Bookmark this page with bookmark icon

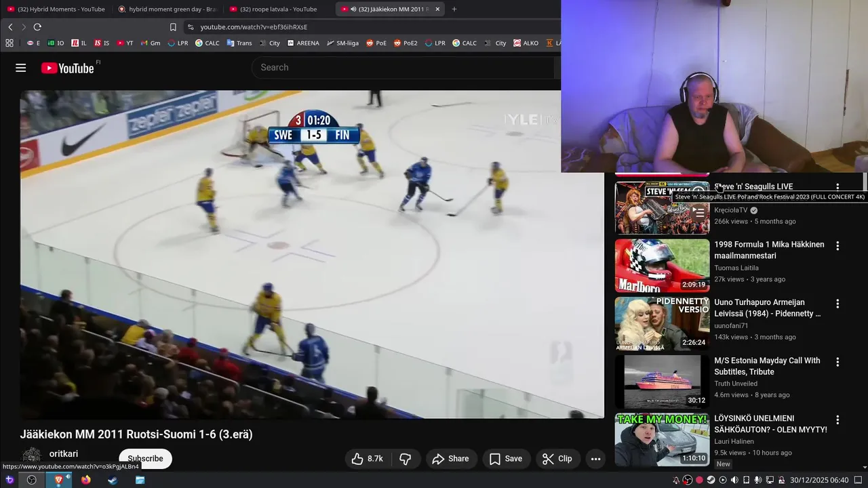click(x=173, y=27)
